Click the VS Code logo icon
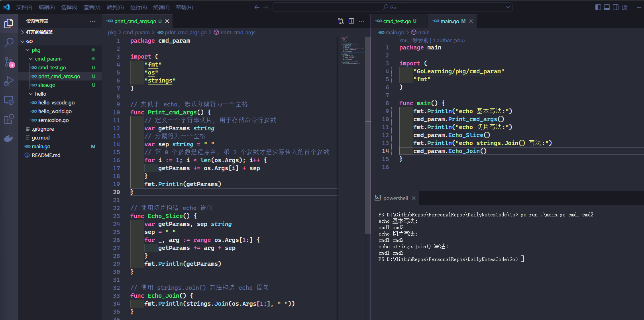This screenshot has height=320, width=644. (6, 7)
